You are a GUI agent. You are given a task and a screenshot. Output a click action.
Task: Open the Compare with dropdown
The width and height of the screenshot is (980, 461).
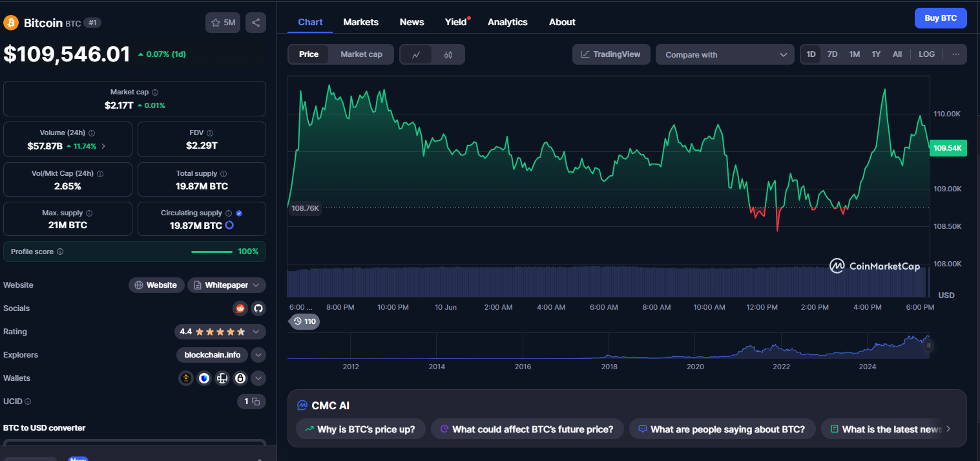tap(725, 54)
